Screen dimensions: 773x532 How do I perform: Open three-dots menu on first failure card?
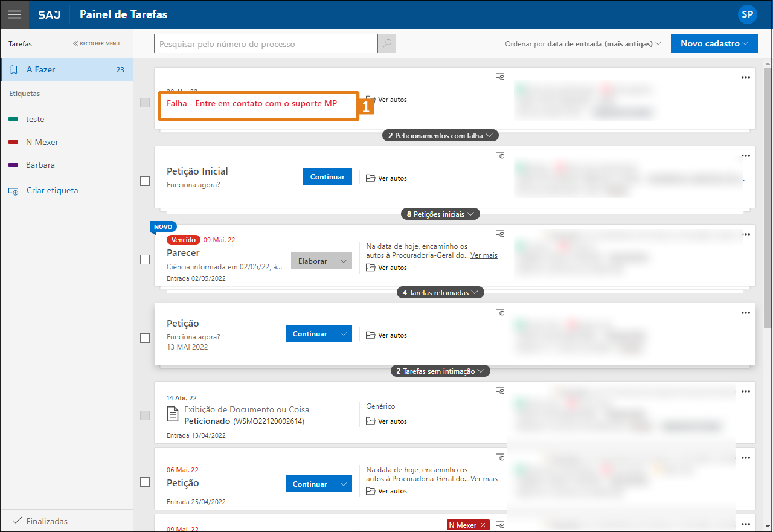(745, 77)
